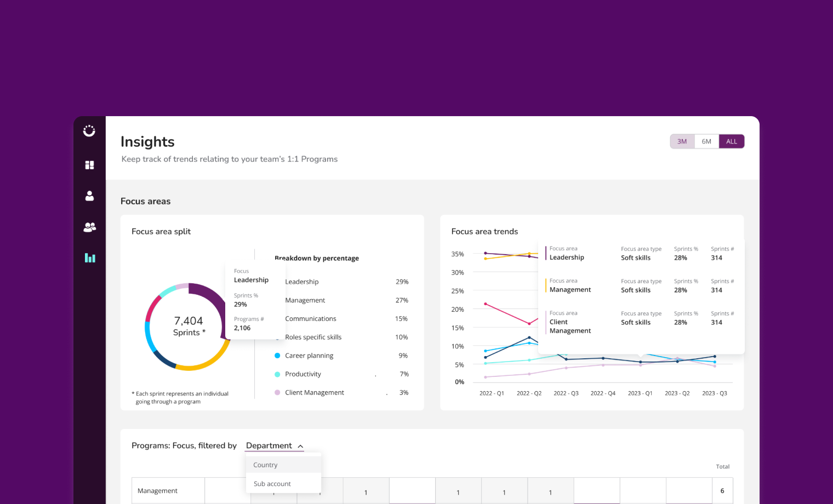Image resolution: width=833 pixels, height=504 pixels.
Task: Click the Productivity label
Action: (303, 374)
